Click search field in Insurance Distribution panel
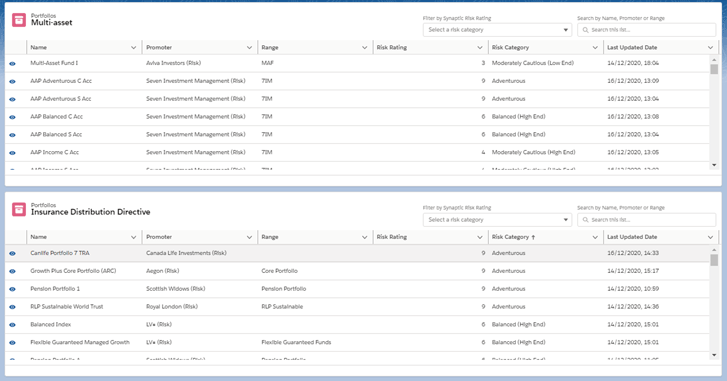 pos(646,220)
